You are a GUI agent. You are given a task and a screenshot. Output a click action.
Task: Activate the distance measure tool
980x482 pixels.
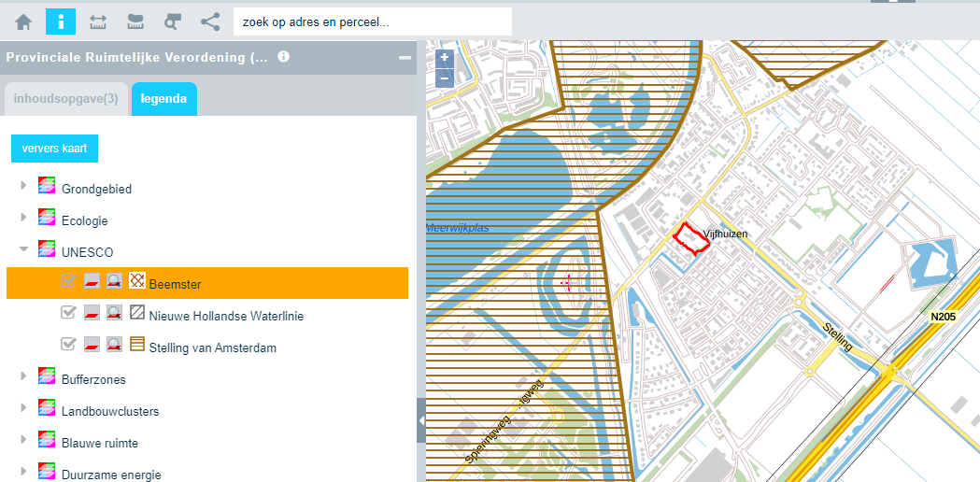click(98, 21)
